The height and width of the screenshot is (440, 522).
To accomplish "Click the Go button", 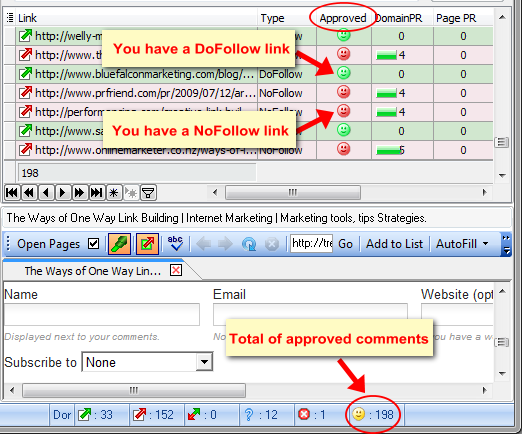I will (x=345, y=244).
